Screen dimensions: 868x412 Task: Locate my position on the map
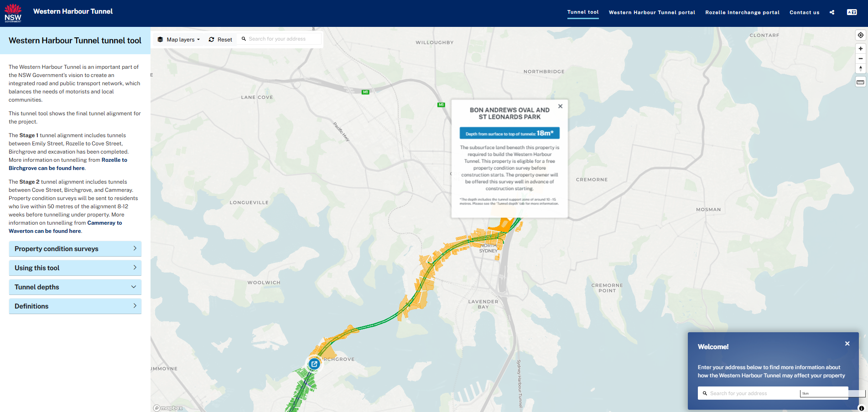pos(860,35)
